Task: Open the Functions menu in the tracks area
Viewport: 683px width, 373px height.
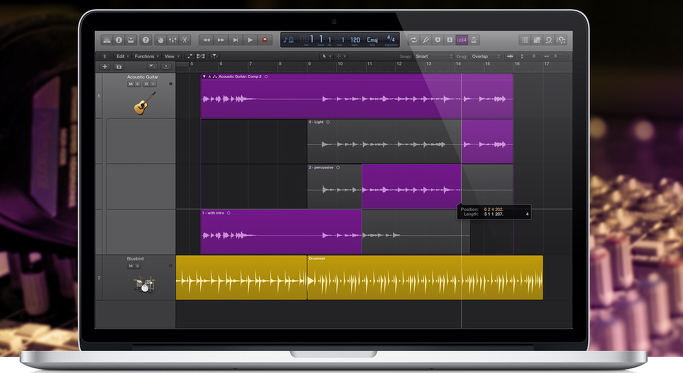Action: pos(146,56)
